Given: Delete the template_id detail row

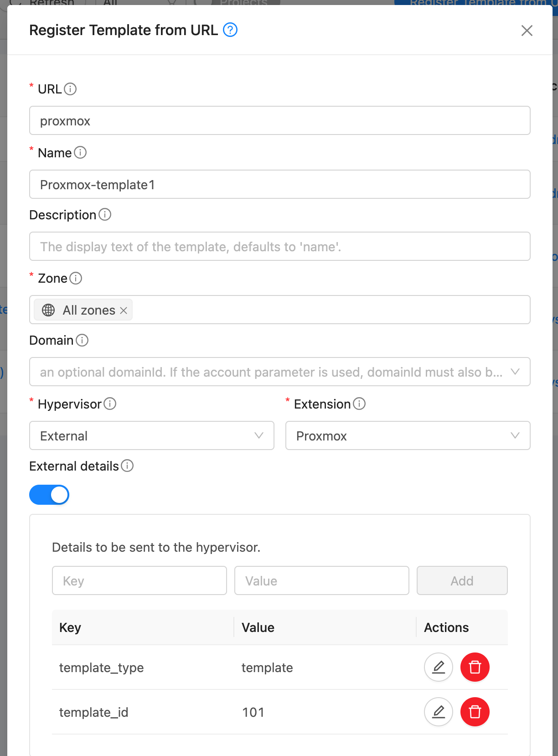Looking at the screenshot, I should click(475, 712).
